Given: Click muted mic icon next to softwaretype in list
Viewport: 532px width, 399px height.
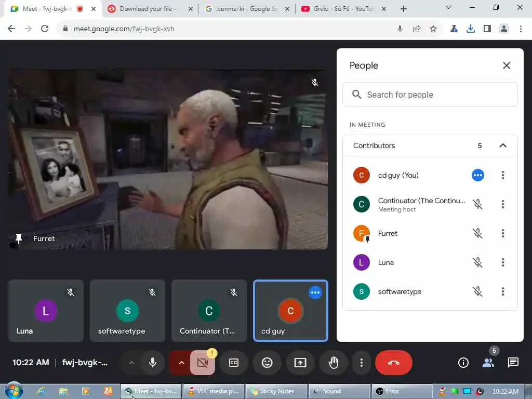Looking at the screenshot, I should point(478,291).
